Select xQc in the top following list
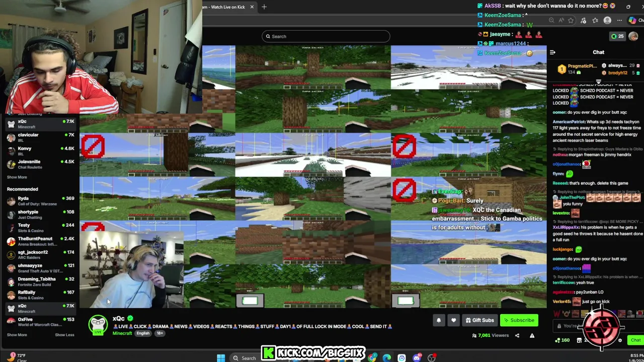Viewport: 644px width, 362px height. [40, 124]
